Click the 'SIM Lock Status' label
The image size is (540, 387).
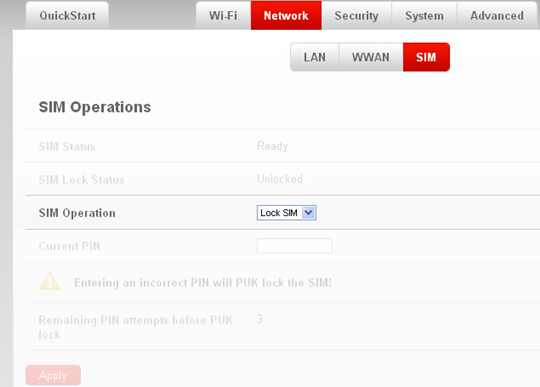tap(82, 180)
